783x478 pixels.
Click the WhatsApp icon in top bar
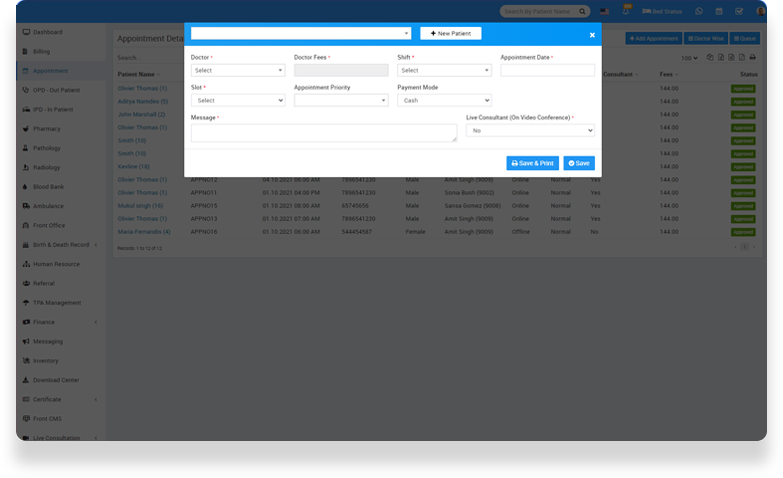point(699,11)
